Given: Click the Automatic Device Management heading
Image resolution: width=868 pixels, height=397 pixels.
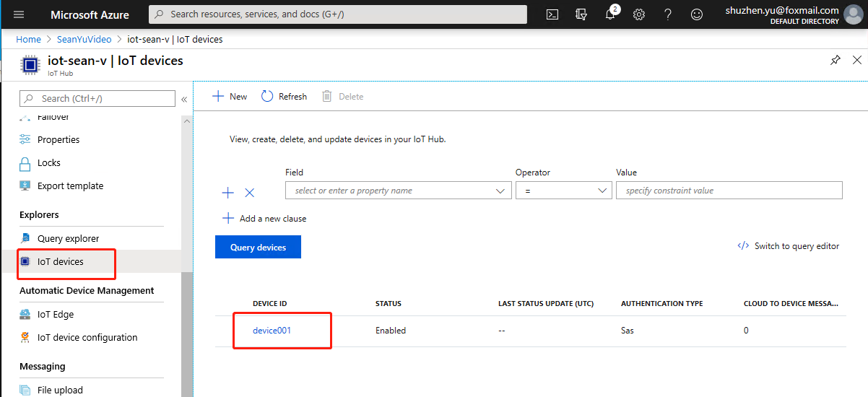Looking at the screenshot, I should tap(87, 291).
